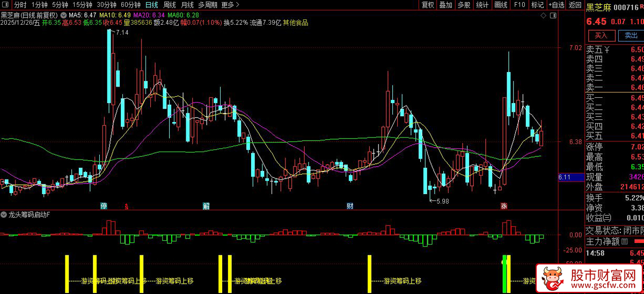Click the icon beside 收益 label
The width and height of the screenshot is (644, 294).
(x=608, y=218)
